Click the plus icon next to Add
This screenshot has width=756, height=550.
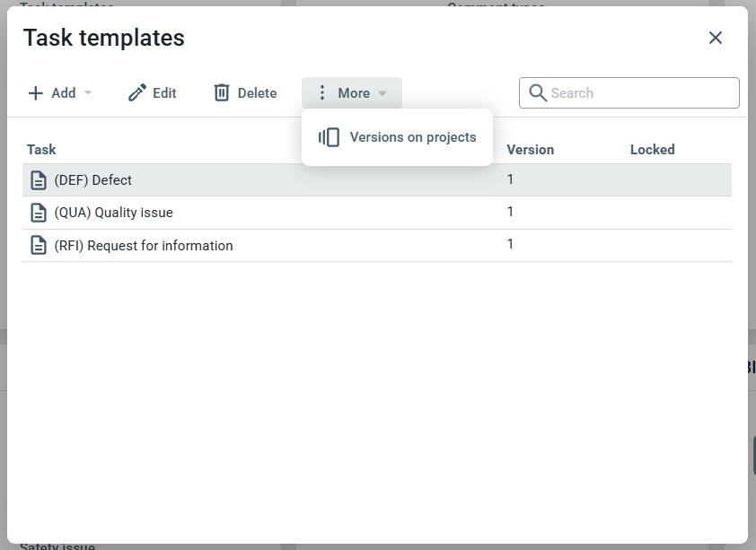36,93
